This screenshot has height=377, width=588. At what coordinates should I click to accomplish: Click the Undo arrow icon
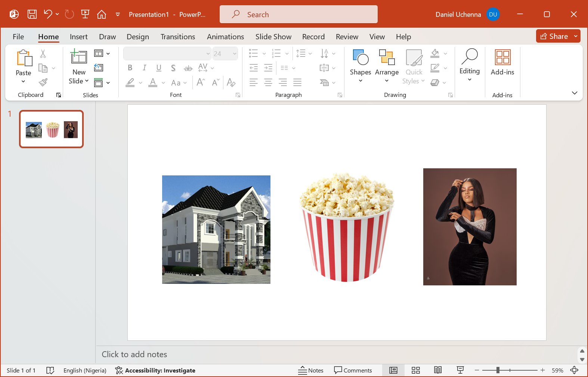click(48, 14)
